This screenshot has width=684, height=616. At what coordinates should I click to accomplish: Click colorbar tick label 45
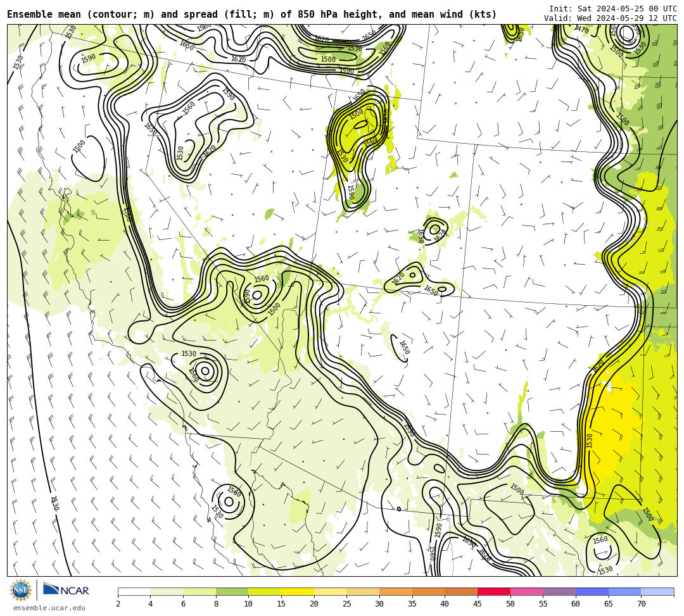coord(478,604)
